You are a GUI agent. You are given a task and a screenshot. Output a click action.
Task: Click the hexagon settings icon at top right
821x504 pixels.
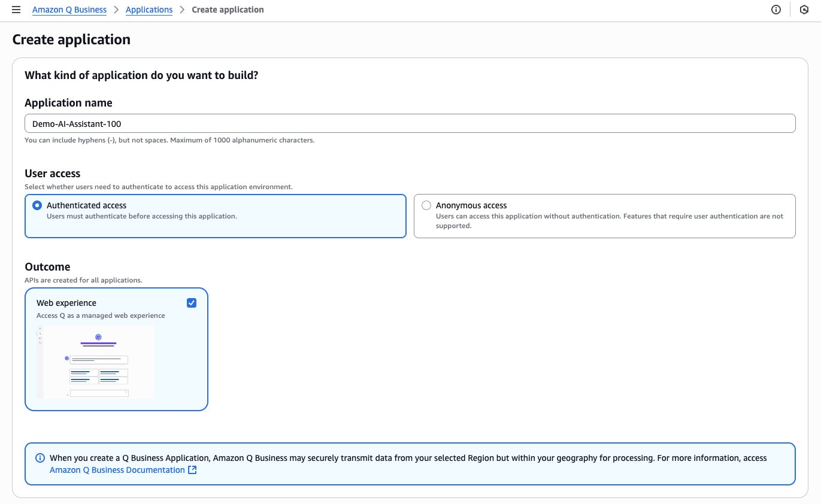(804, 10)
